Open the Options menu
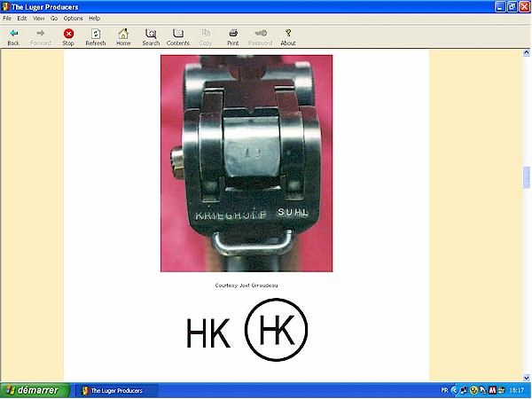This screenshot has width=532, height=399. point(73,19)
